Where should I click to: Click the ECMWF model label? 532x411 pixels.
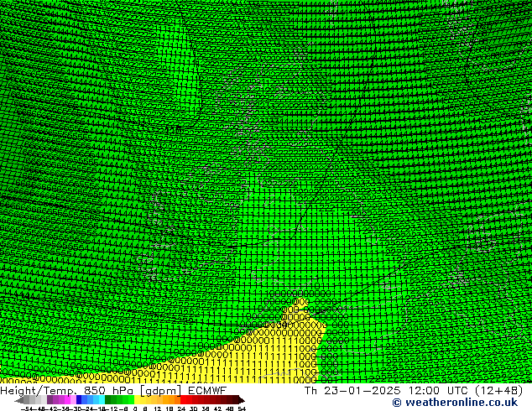[x=205, y=390]
